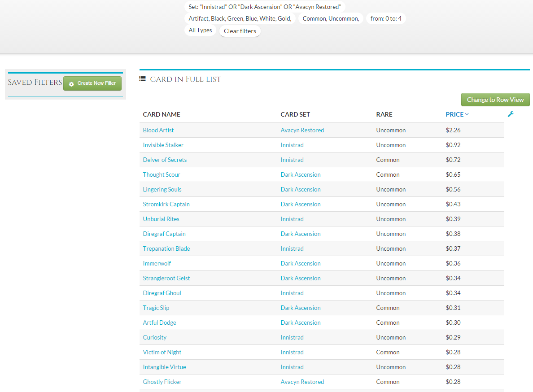This screenshot has width=533, height=392.
Task: Open Dark Ascension set link in Lingering Souls row
Action: [x=301, y=189]
